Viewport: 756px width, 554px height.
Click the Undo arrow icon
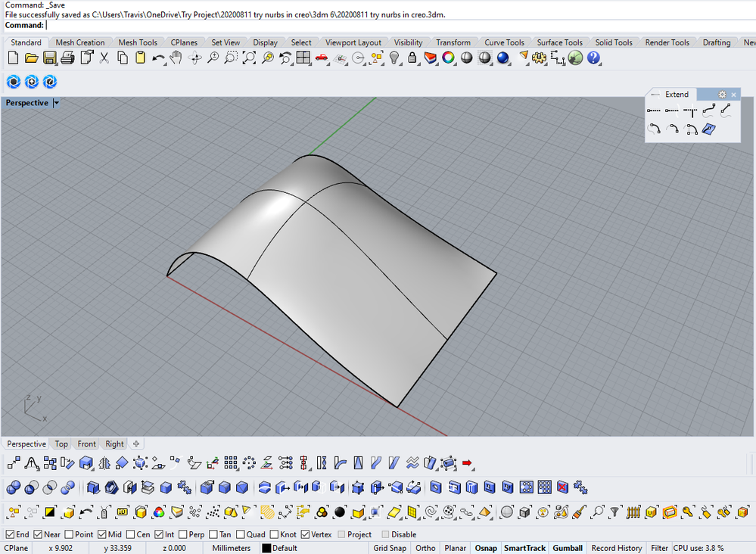pos(157,58)
